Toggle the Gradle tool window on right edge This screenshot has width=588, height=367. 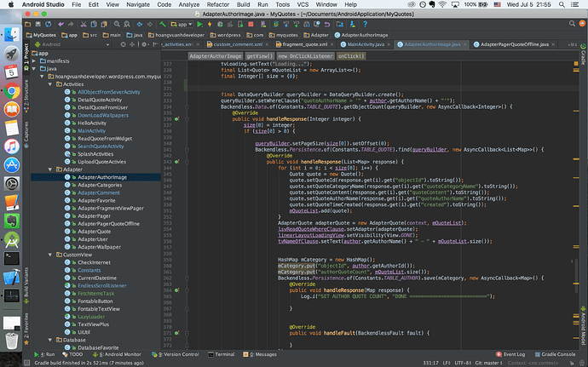coord(583,54)
